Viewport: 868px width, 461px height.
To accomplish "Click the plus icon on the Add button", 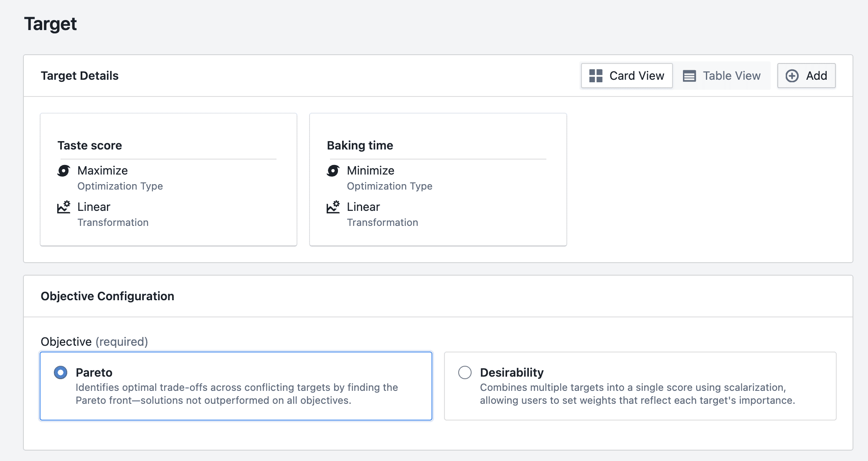I will 792,76.
